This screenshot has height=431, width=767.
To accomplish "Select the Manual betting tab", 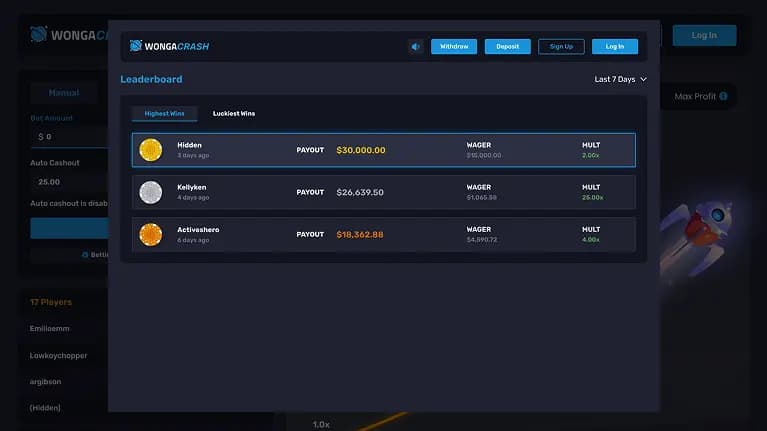I will [x=64, y=93].
